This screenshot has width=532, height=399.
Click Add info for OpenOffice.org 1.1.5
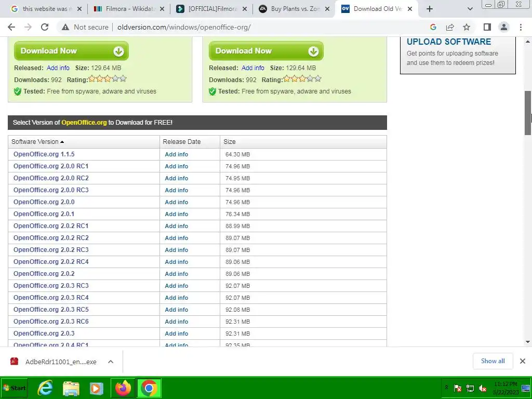(x=177, y=154)
